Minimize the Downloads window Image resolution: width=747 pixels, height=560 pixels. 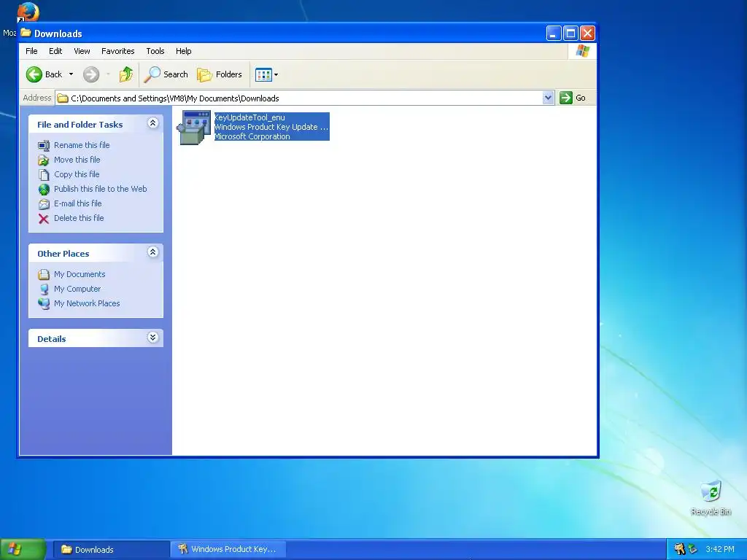coord(553,34)
